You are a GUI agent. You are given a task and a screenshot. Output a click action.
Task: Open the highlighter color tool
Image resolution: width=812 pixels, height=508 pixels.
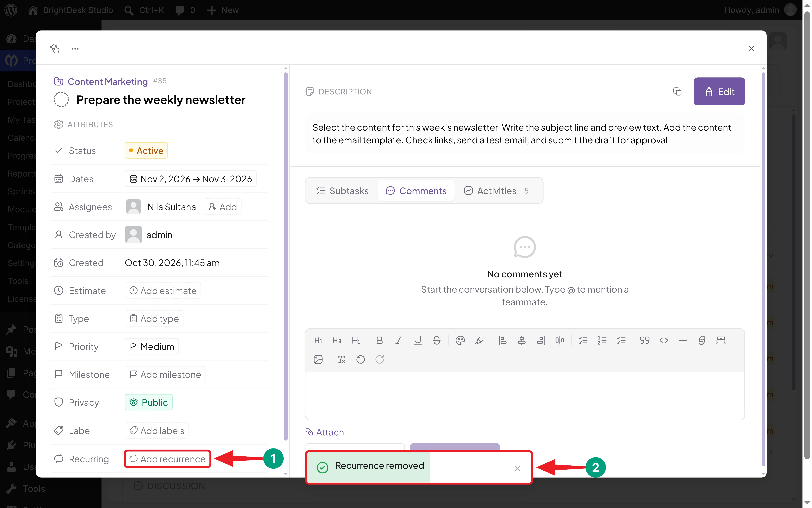point(479,340)
